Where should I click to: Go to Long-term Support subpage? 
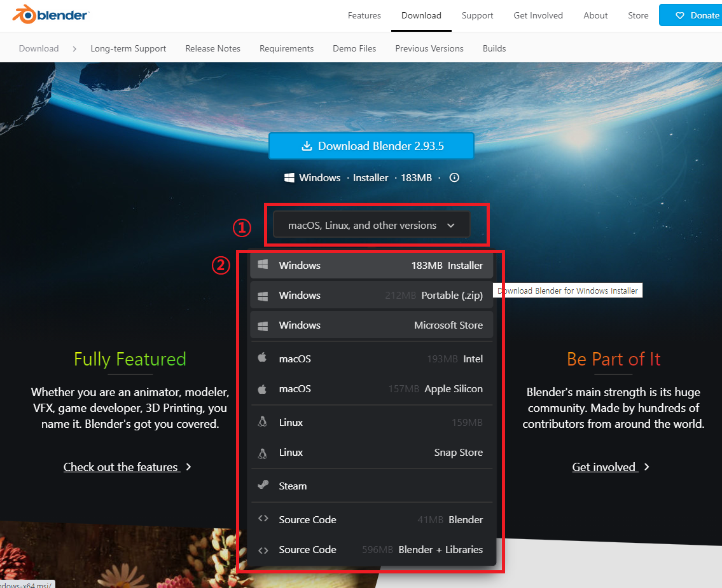[x=128, y=49]
